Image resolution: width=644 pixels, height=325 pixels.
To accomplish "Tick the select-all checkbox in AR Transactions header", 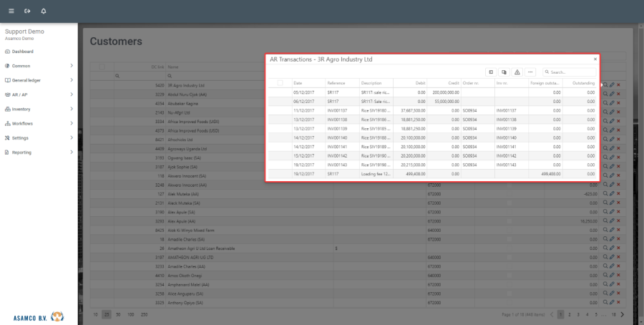I will coord(280,83).
